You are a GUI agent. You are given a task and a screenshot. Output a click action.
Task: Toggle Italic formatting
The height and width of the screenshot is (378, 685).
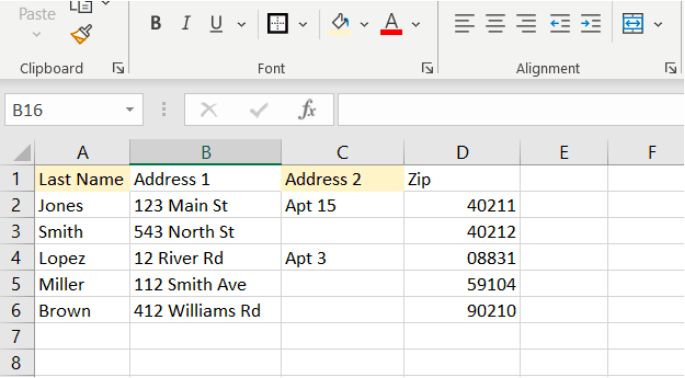[x=186, y=23]
